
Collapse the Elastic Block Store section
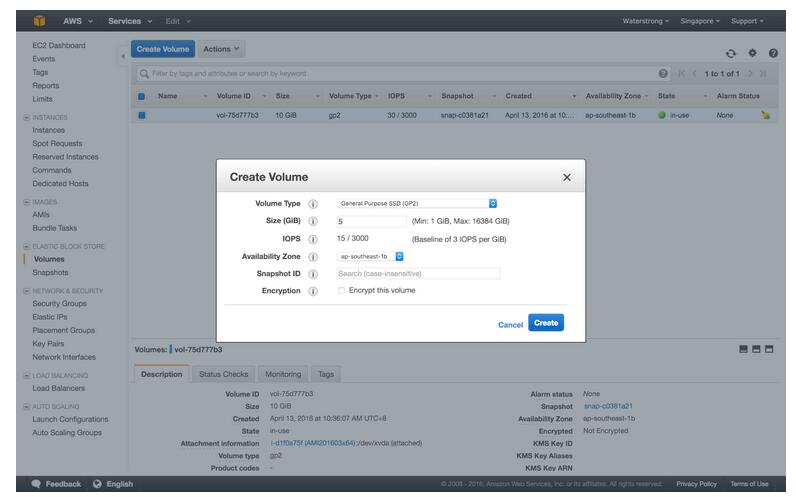tap(26, 246)
